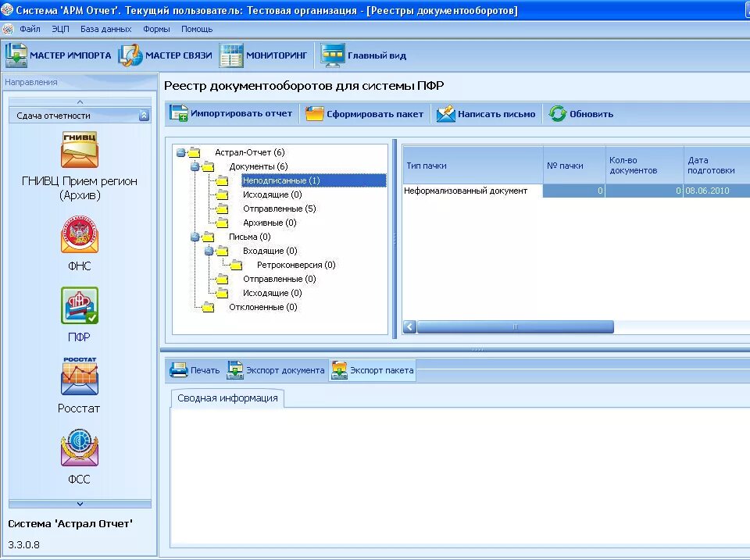The height and width of the screenshot is (560, 750).
Task: Click the № пачки column header
Action: pyautogui.click(x=574, y=166)
